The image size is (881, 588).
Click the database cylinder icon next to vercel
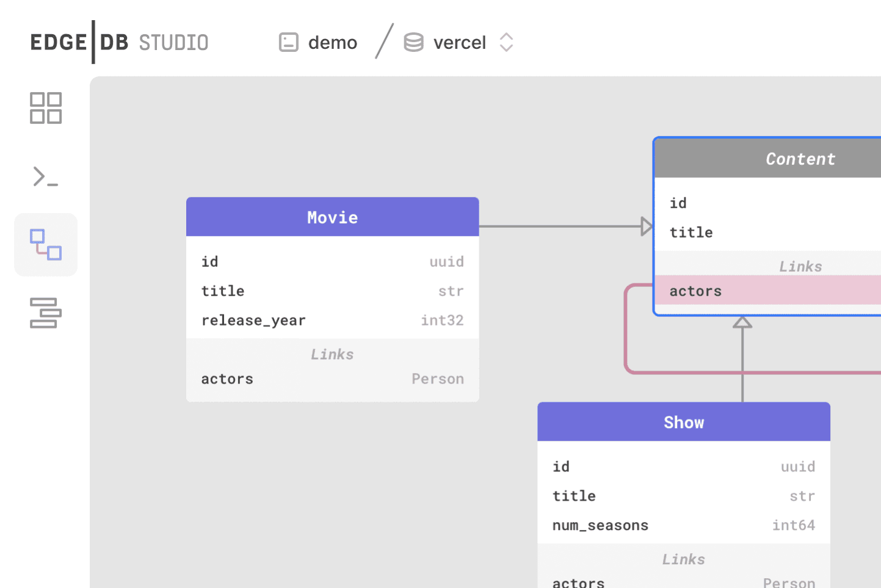(413, 42)
